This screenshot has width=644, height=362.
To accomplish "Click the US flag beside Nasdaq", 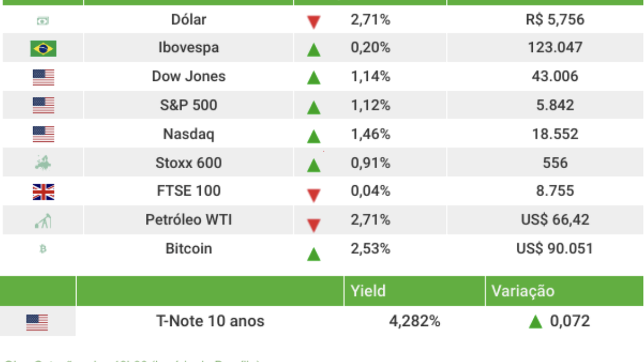I will (43, 134).
